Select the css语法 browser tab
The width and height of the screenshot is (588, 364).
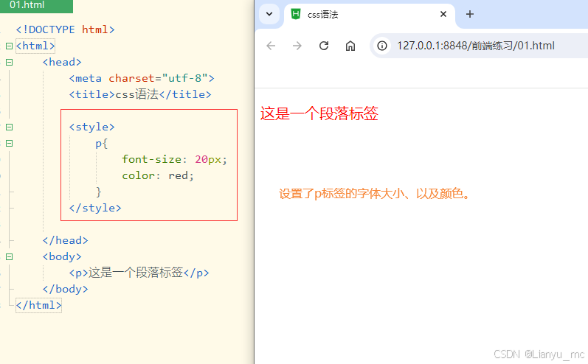tap(370, 15)
